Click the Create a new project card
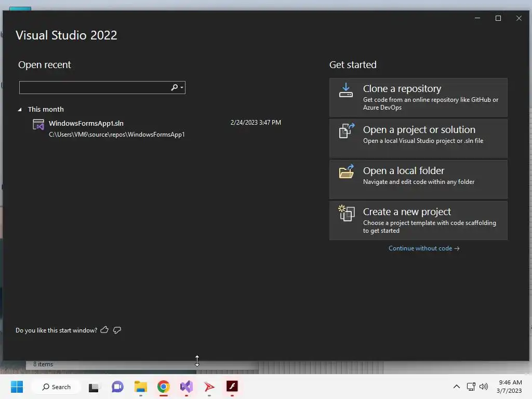The width and height of the screenshot is (532, 399). tap(418, 220)
